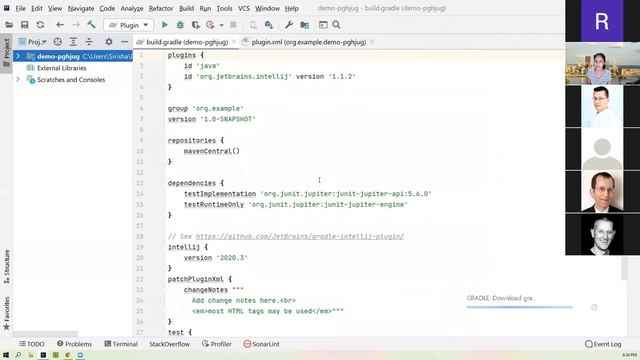This screenshot has height=360, width=640.
Task: Open the VCS menu
Action: 244,8
